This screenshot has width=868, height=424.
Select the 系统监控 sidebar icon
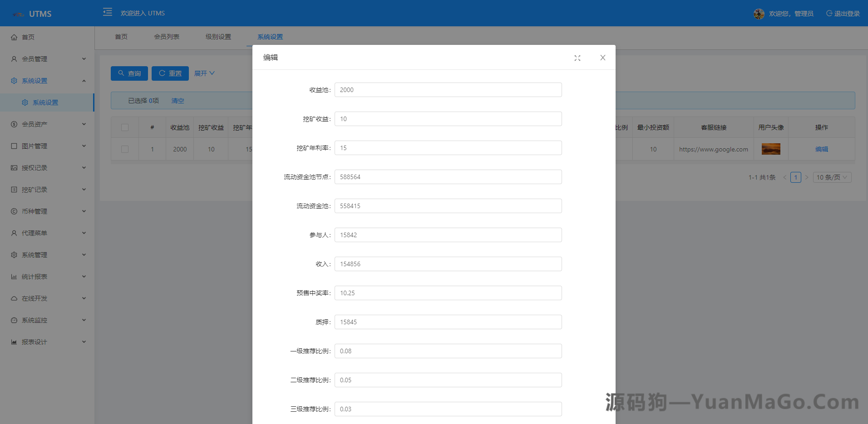click(14, 320)
